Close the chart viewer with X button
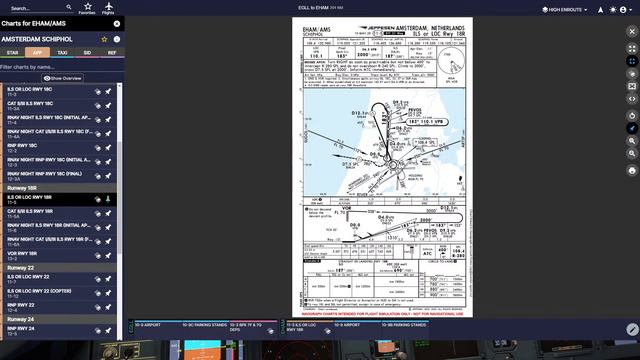 coord(632,31)
